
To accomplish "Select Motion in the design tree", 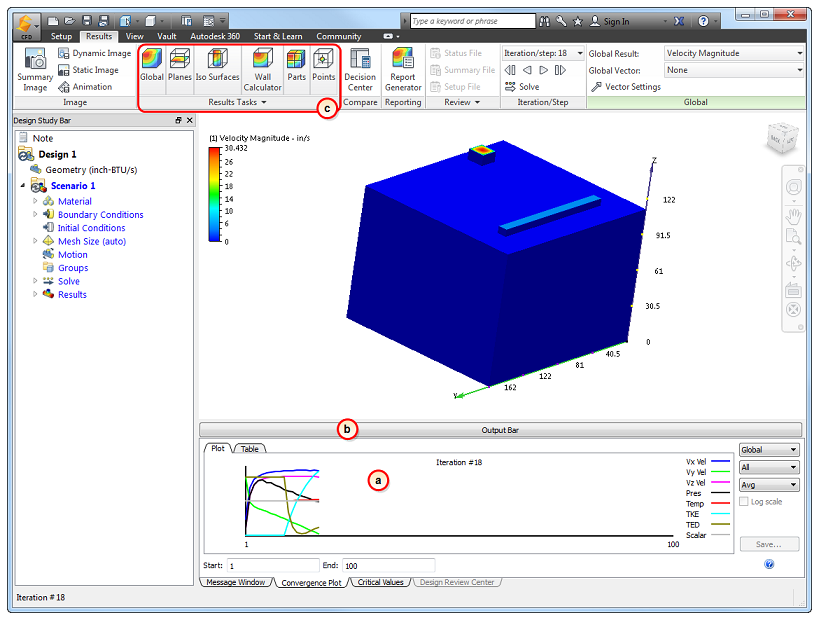I will [66, 254].
